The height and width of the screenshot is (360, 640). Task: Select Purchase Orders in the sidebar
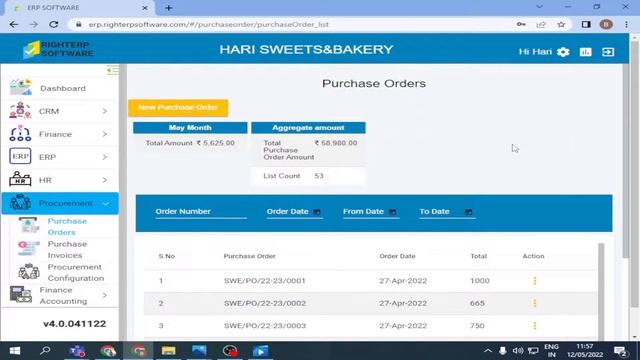point(67,227)
